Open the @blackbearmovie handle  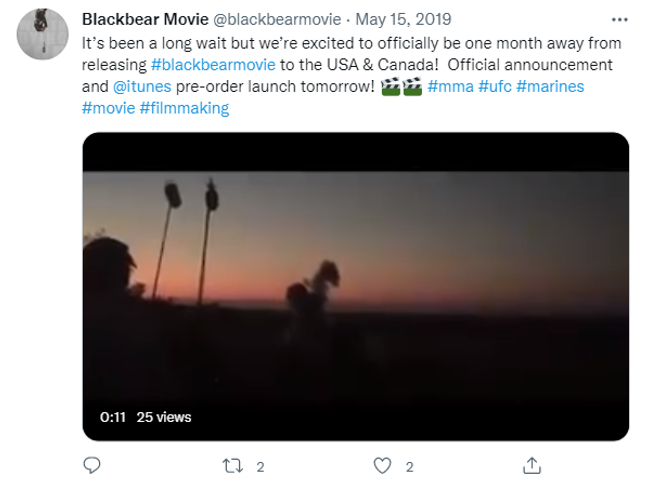tap(277, 19)
